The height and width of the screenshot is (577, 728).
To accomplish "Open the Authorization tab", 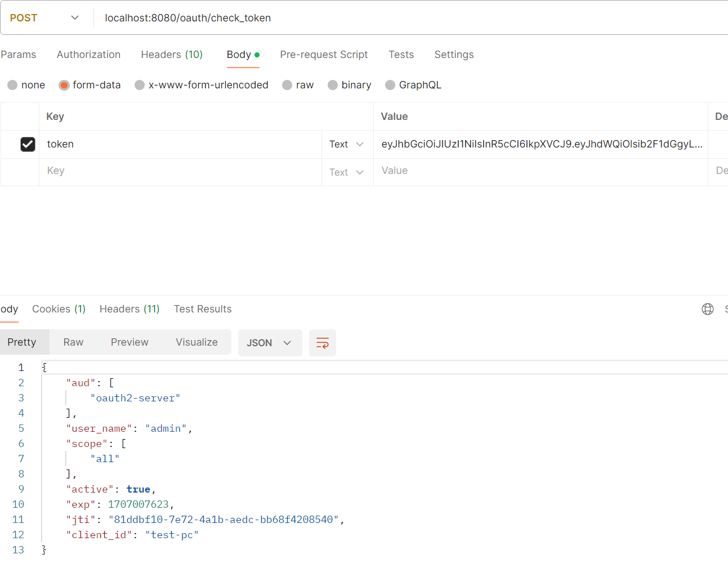I will [88, 55].
